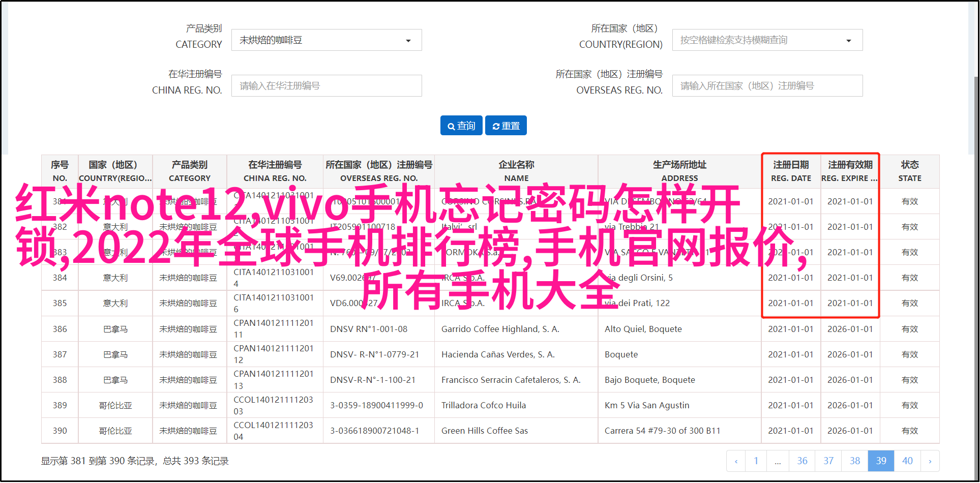Image resolution: width=980 pixels, height=483 pixels.
Task: Click address Km 5 Via San Agustin
Action: tap(647, 405)
